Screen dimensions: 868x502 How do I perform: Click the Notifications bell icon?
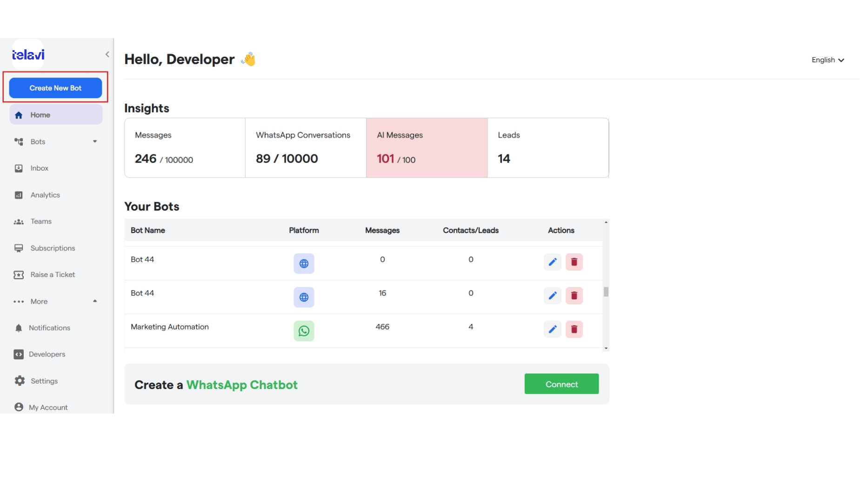tap(19, 328)
